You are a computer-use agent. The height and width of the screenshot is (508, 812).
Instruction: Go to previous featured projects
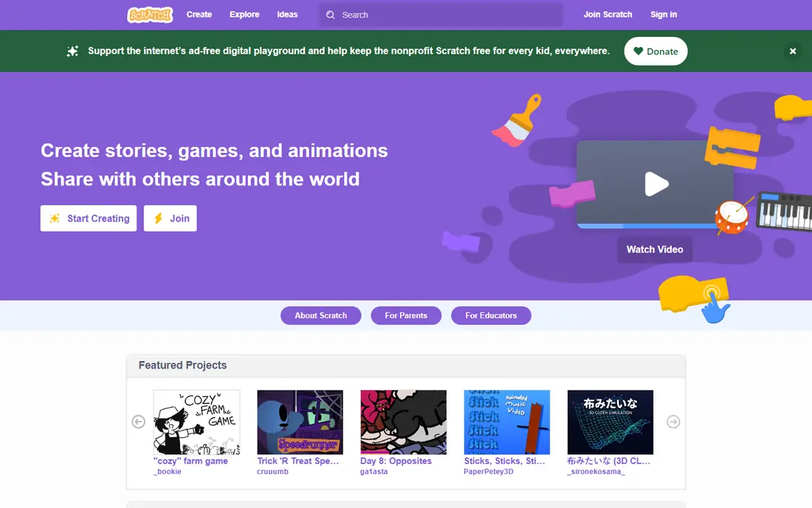coord(138,422)
